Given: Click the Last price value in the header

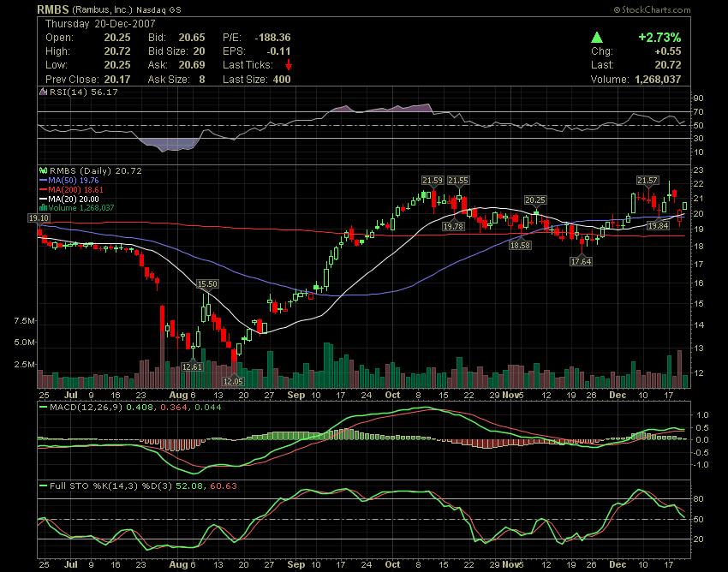Looking at the screenshot, I should 668,65.
